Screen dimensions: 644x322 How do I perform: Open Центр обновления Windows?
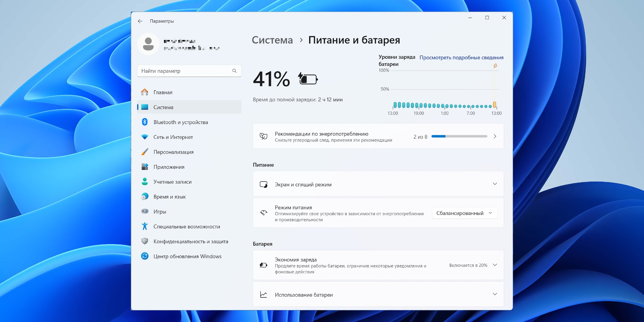(x=189, y=256)
